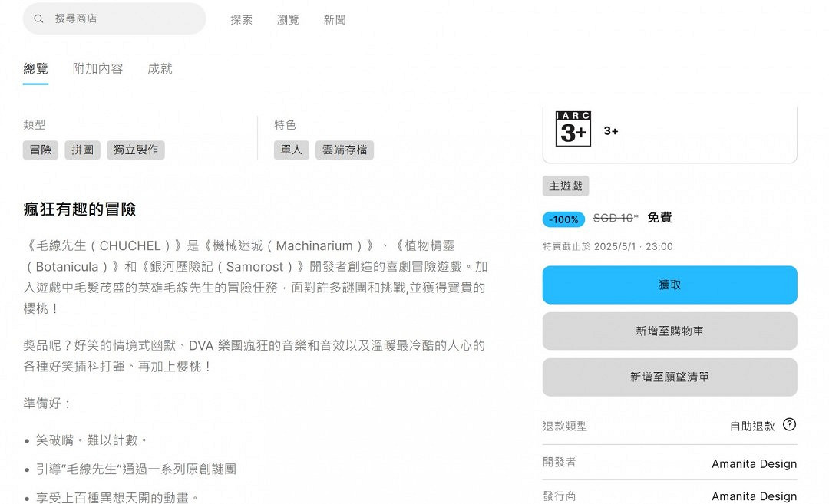The image size is (829, 504).
Task: Switch to the 附加內容 tab
Action: (97, 68)
